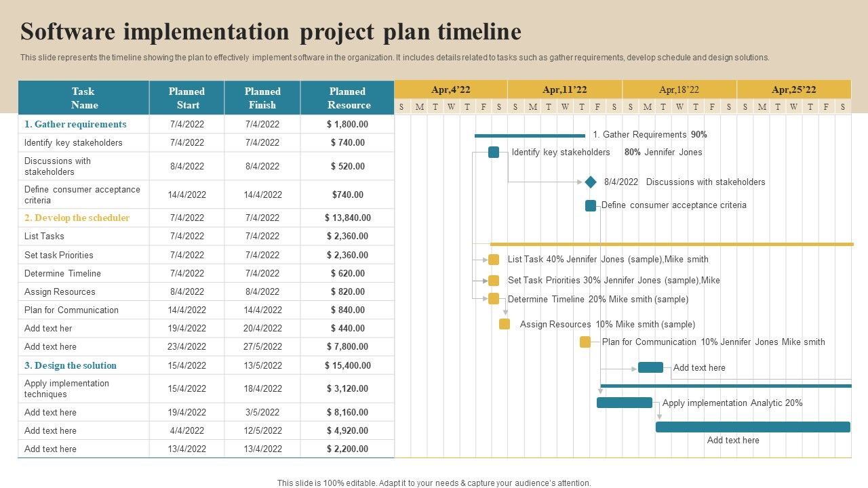Viewport: 868px width, 488px height.
Task: Select the 'Set task Priorities' table row
Action: coord(206,255)
